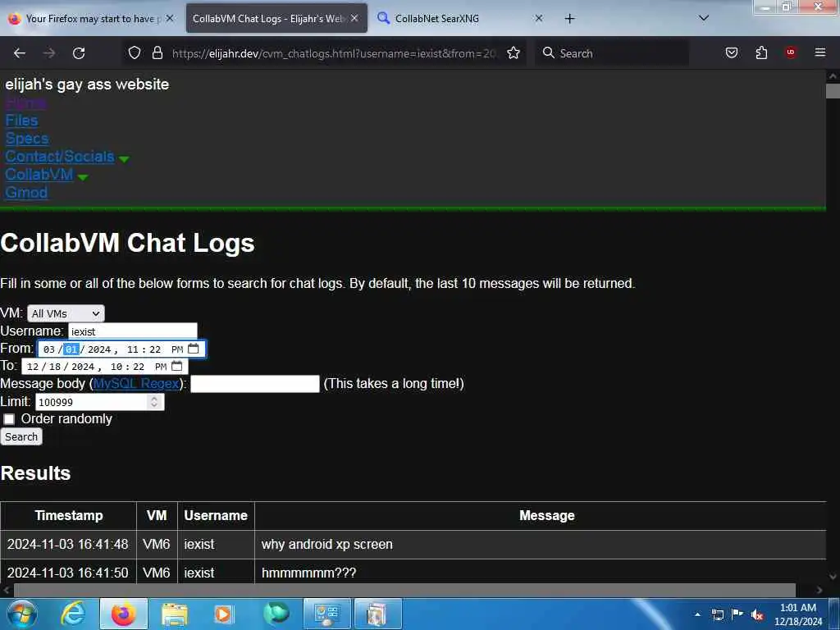The width and height of the screenshot is (840, 630).
Task: Click the padlock site info icon
Action: (x=157, y=53)
